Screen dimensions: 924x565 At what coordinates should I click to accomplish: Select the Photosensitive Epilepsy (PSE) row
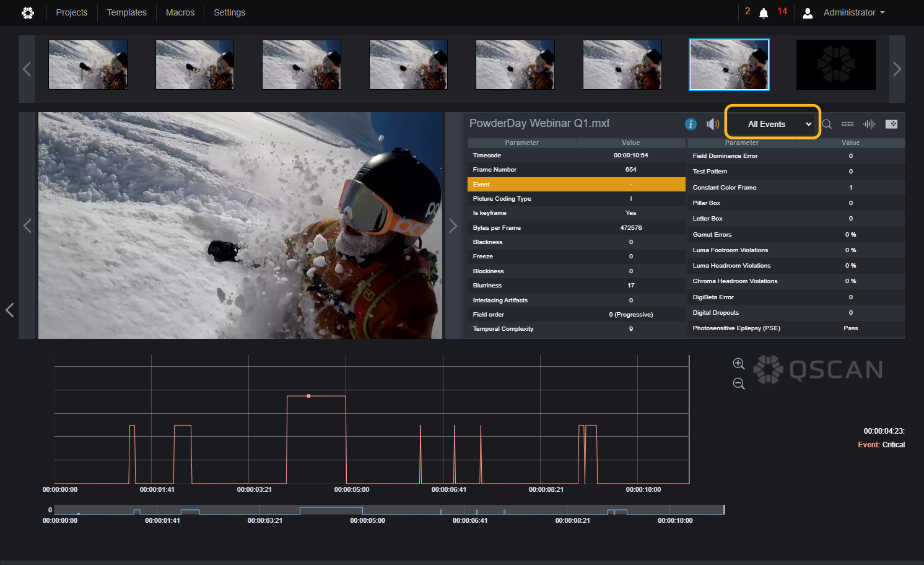tap(796, 328)
